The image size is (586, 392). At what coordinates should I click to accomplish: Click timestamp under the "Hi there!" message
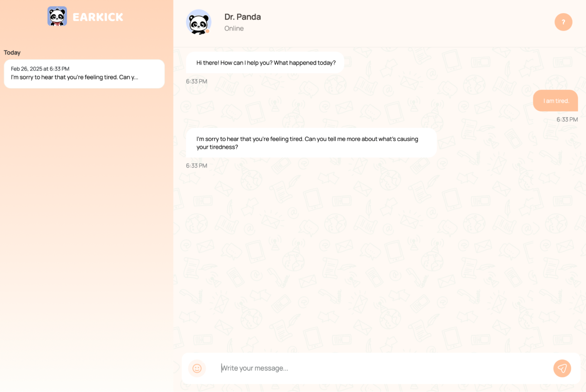197,81
